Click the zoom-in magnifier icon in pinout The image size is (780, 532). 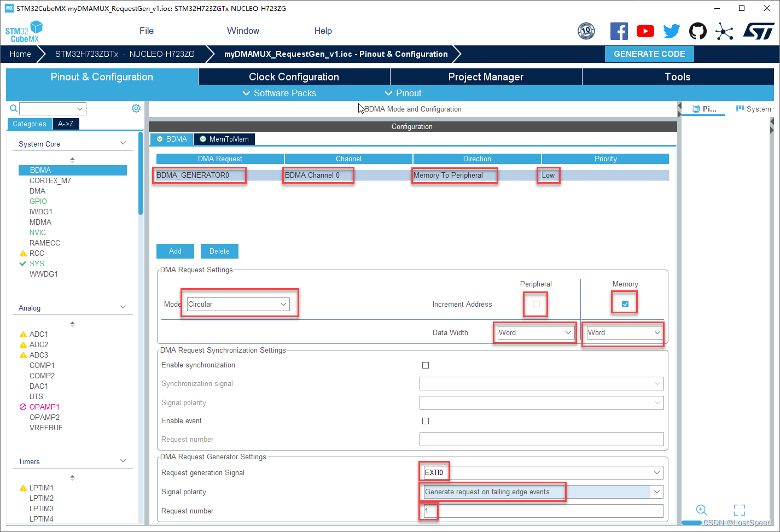tap(701, 510)
